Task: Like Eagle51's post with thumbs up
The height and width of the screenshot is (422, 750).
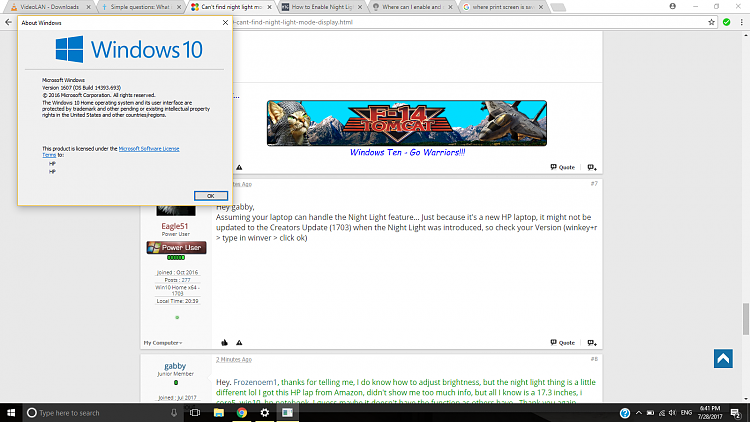Action: (224, 343)
